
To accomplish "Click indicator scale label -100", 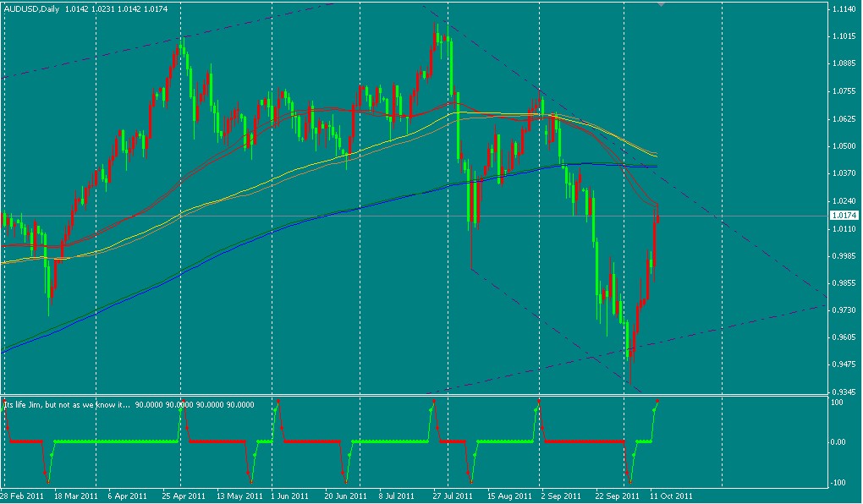I will (838, 483).
